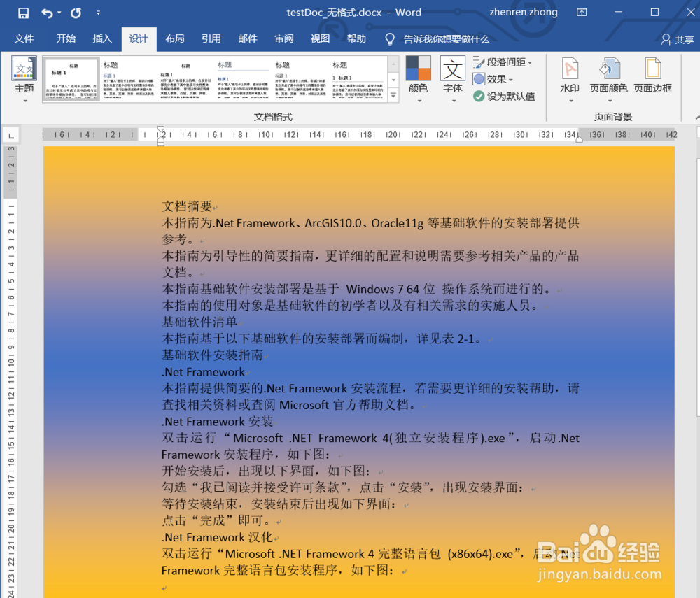Image resolution: width=700 pixels, height=598 pixels.
Task: Click the lightbulb tell-me icon
Action: pos(390,40)
